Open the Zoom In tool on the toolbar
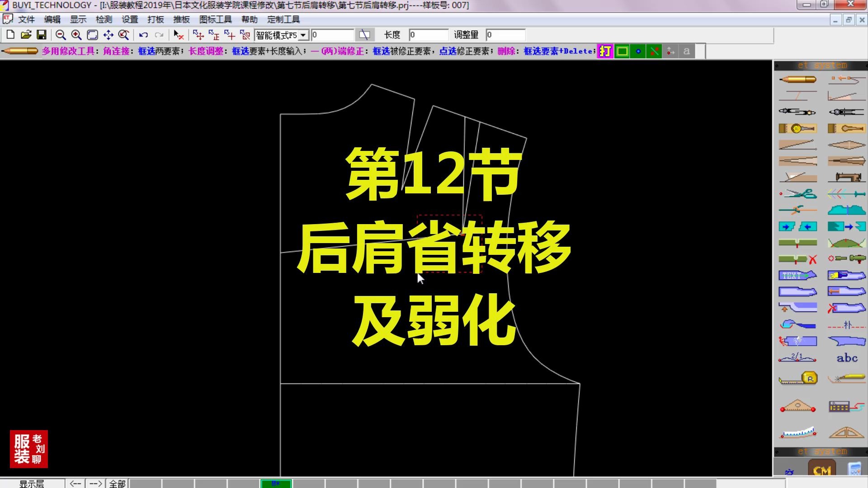 [x=76, y=35]
